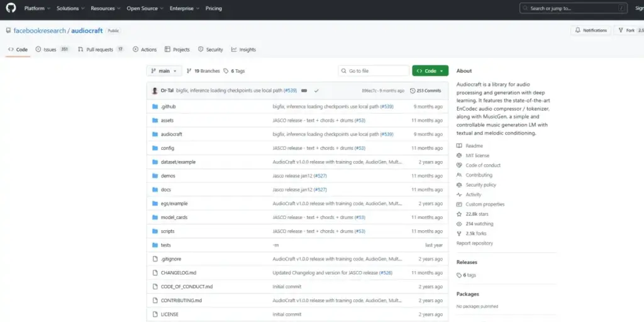Open the Platform dropdown menu

coord(37,8)
